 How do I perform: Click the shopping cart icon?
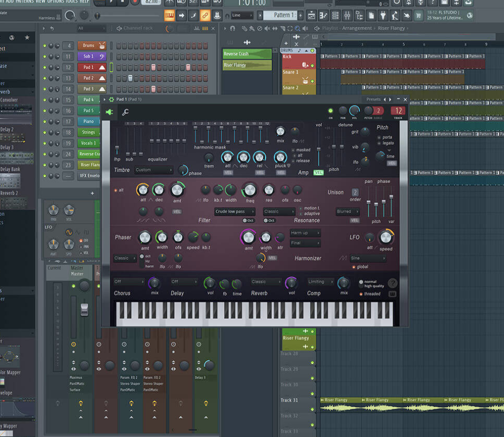coord(418,15)
